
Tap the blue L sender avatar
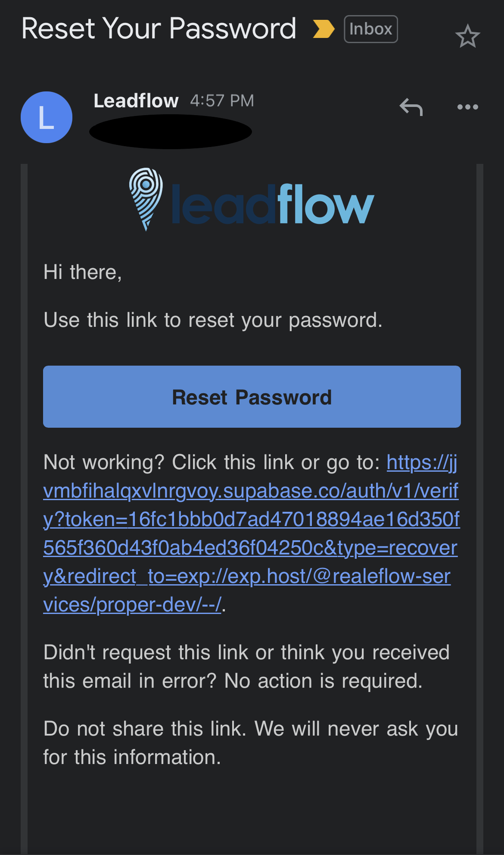(x=47, y=117)
